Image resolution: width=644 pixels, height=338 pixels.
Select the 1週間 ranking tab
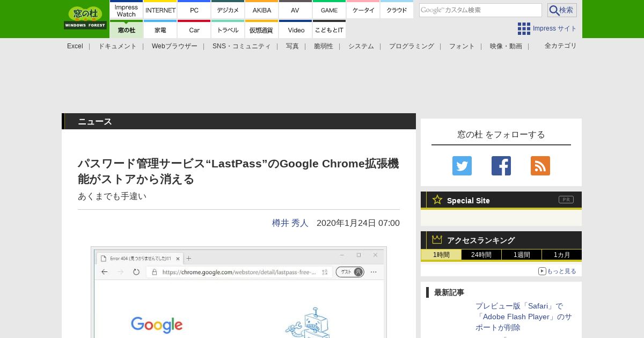(x=522, y=255)
